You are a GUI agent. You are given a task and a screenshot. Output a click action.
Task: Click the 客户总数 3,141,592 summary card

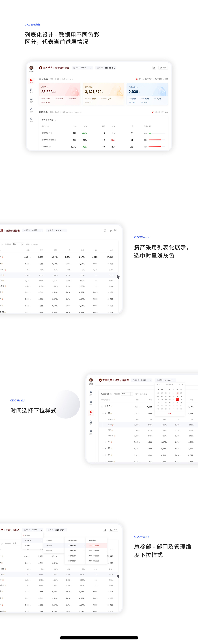103,94
